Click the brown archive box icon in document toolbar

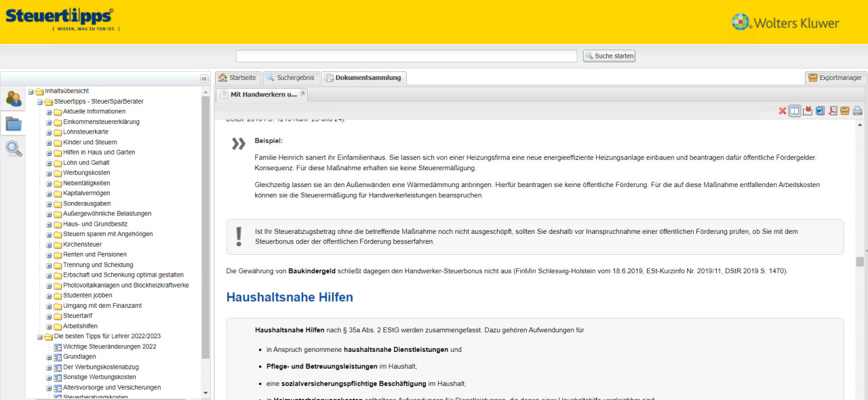[x=845, y=111]
